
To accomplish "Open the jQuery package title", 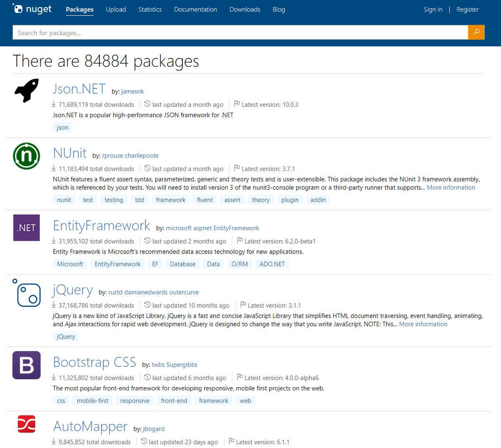I will [73, 290].
